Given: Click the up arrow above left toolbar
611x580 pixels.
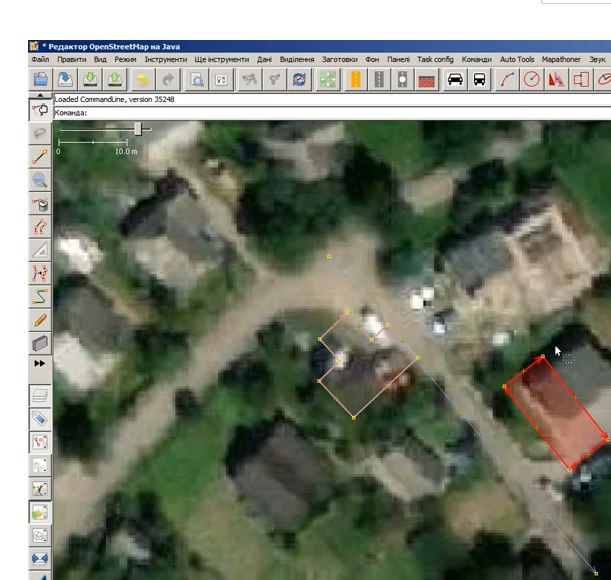Looking at the screenshot, I should coord(40,95).
